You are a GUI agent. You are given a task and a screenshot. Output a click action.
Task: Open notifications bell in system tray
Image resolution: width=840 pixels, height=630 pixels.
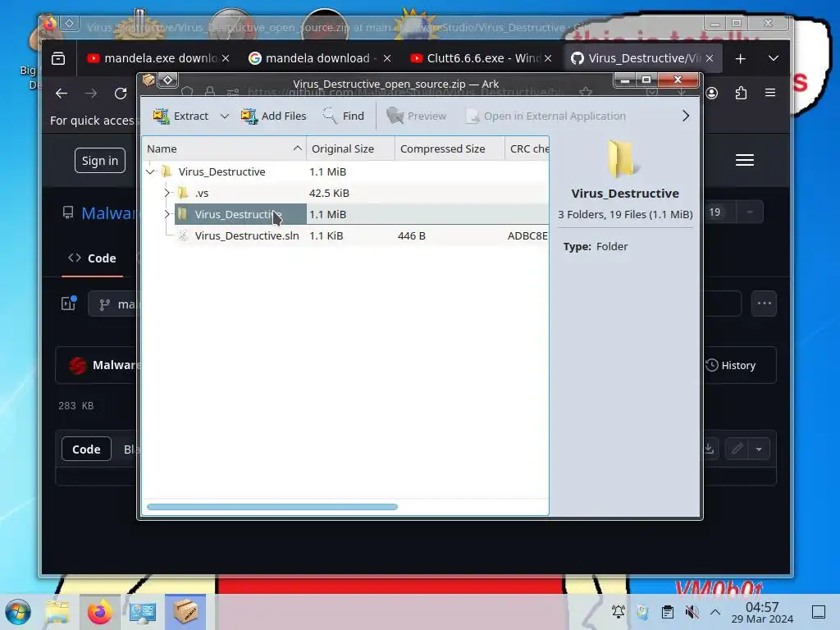[619, 612]
